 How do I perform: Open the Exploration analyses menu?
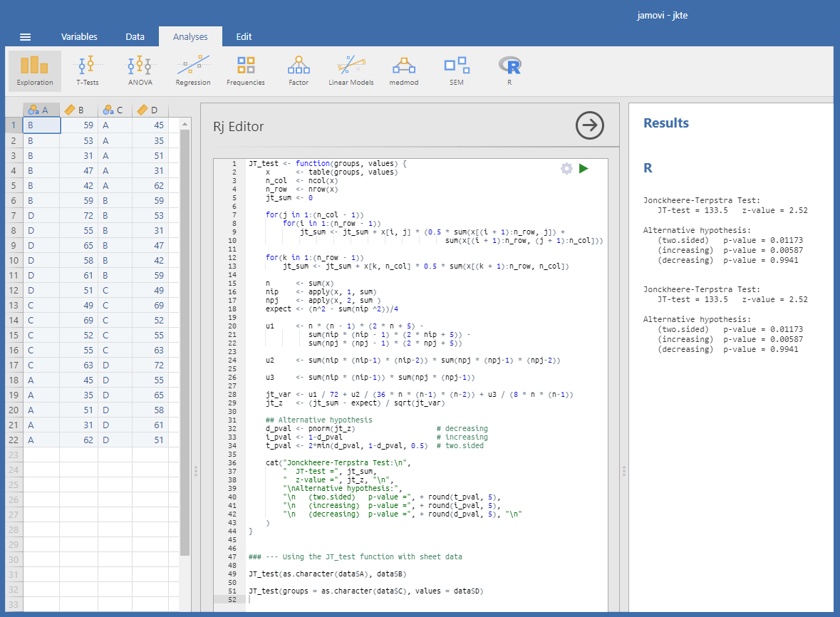coord(35,71)
